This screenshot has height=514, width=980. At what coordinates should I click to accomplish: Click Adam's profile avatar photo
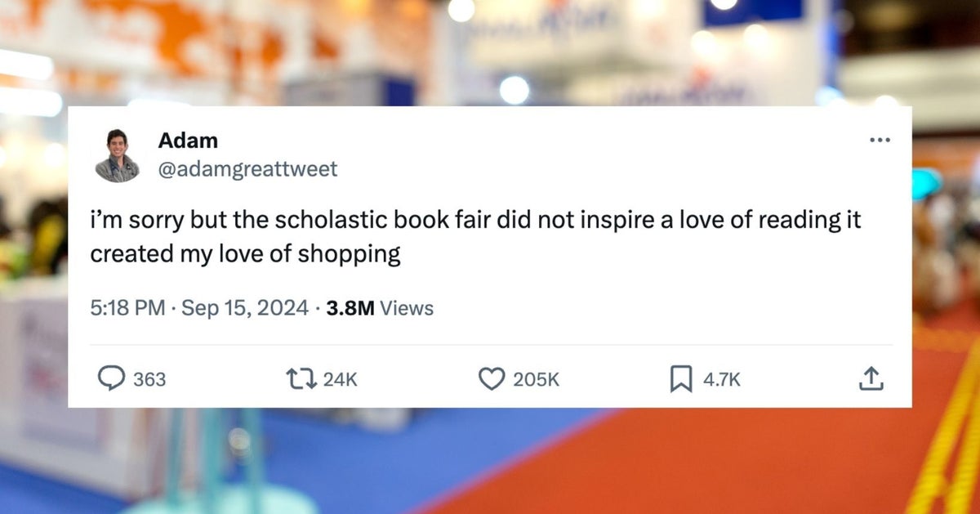pos(118,155)
